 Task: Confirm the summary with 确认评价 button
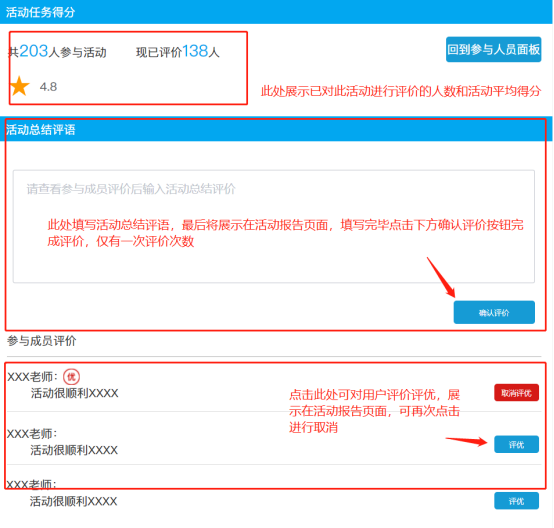[x=494, y=312]
